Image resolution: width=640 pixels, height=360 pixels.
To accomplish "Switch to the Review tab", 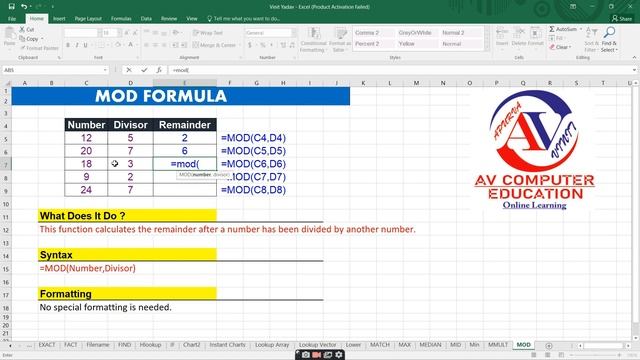I will [x=169, y=18].
